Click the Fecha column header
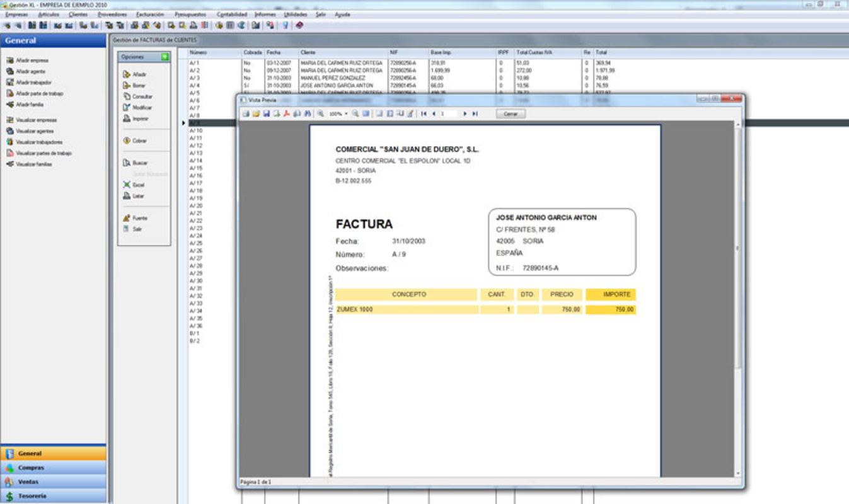This screenshot has width=849, height=504. click(x=282, y=52)
